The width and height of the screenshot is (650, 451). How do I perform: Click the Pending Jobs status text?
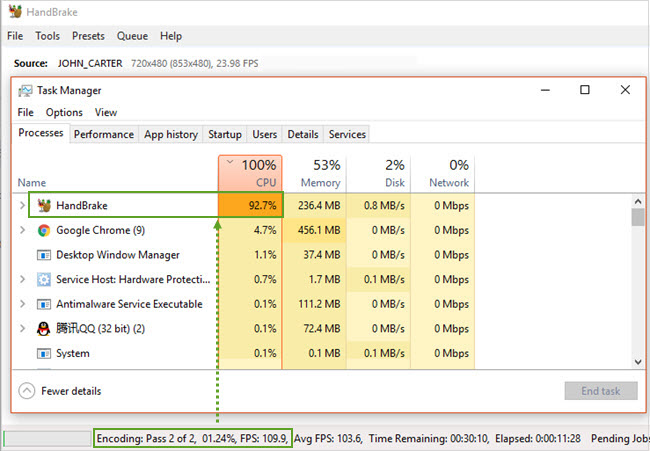tap(620, 438)
